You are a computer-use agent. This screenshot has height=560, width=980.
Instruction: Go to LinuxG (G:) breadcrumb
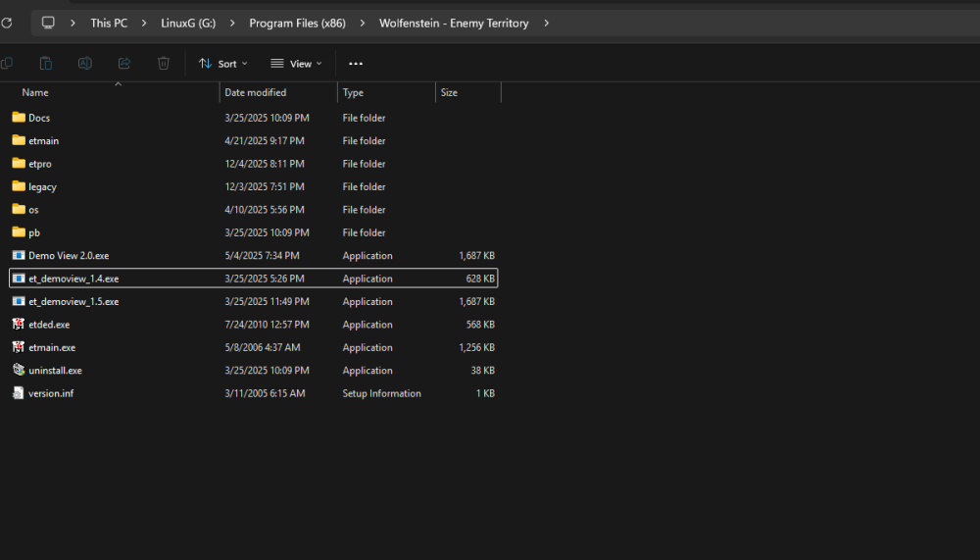click(x=188, y=24)
